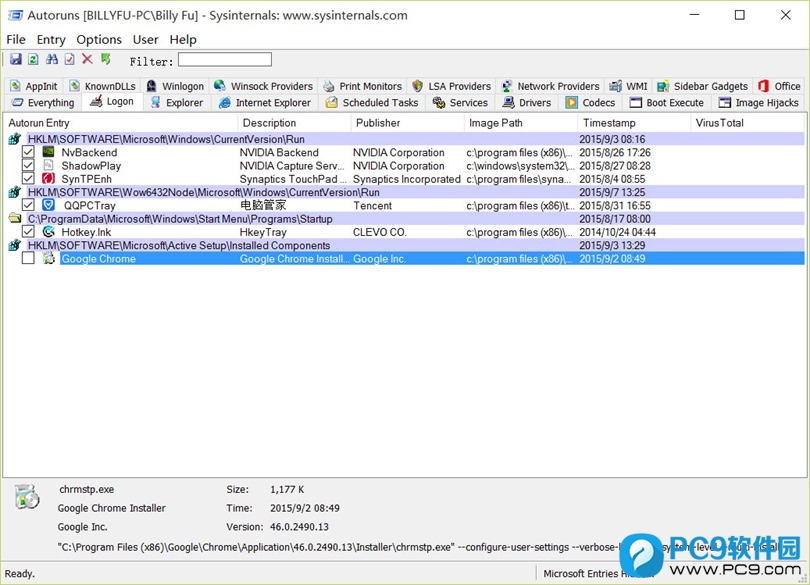810x585 pixels.
Task: Open the User menu
Action: coord(146,40)
